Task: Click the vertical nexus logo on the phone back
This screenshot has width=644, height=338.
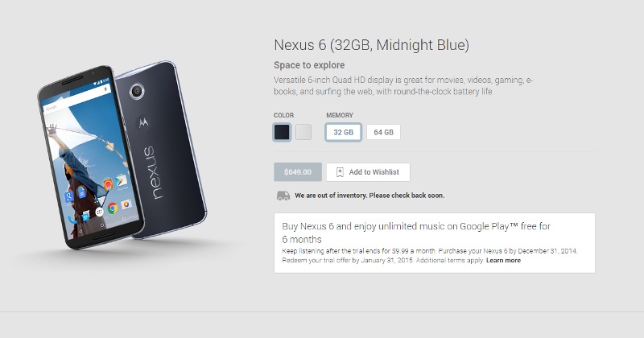Action: [x=153, y=173]
